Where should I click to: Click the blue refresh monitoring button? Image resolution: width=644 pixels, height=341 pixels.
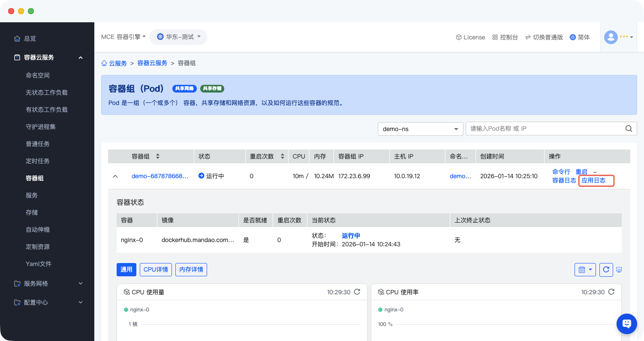(606, 269)
